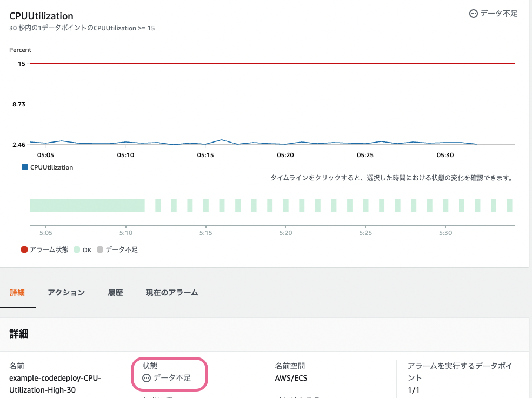Switch to the アクション tab
Viewport: 532px width, 398px height.
(x=65, y=292)
